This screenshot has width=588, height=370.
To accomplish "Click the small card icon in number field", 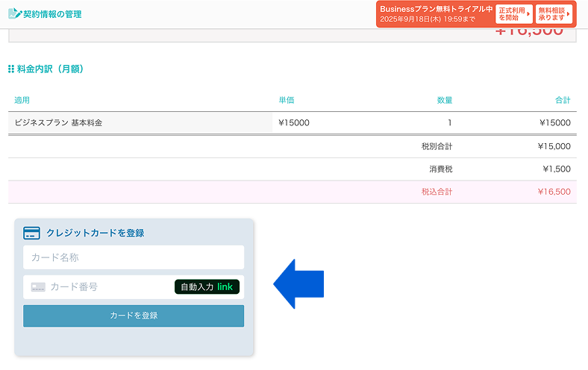I will pos(38,286).
